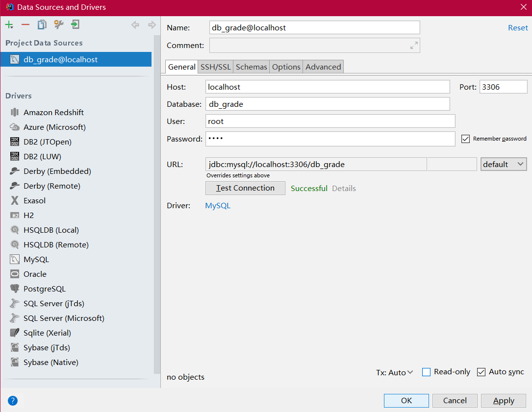The width and height of the screenshot is (532, 412).
Task: Switch to the SSH/SSL tab
Action: coord(215,67)
